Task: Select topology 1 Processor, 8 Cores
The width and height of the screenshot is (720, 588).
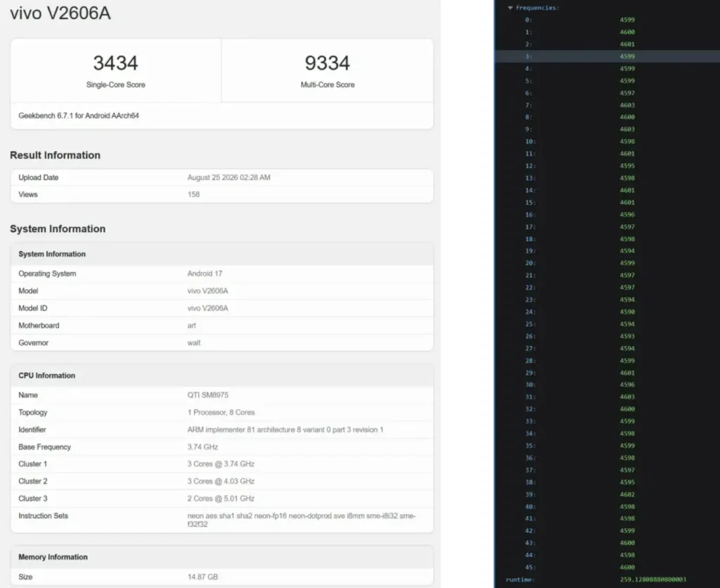Action: click(x=221, y=413)
